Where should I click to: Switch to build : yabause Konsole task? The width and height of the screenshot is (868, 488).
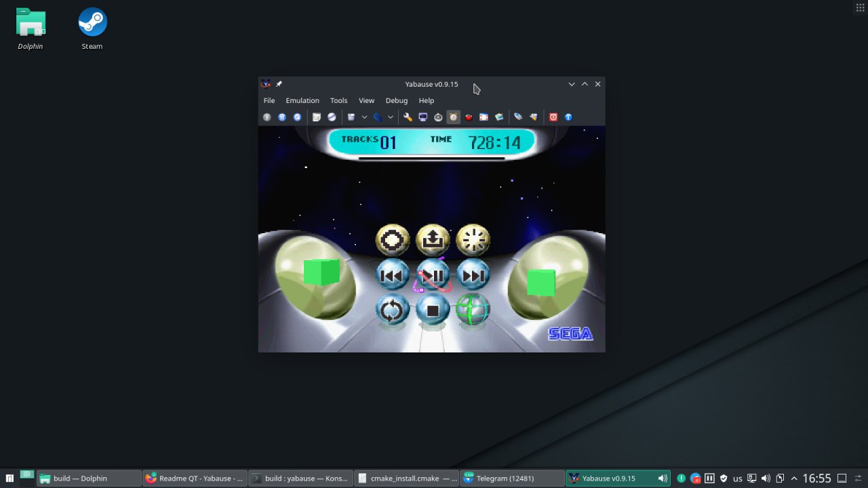[x=301, y=479]
